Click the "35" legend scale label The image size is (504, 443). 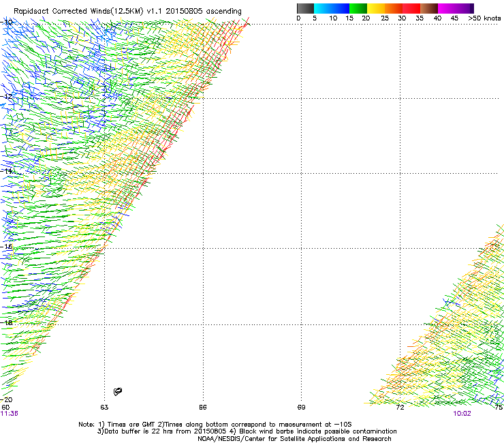click(420, 18)
